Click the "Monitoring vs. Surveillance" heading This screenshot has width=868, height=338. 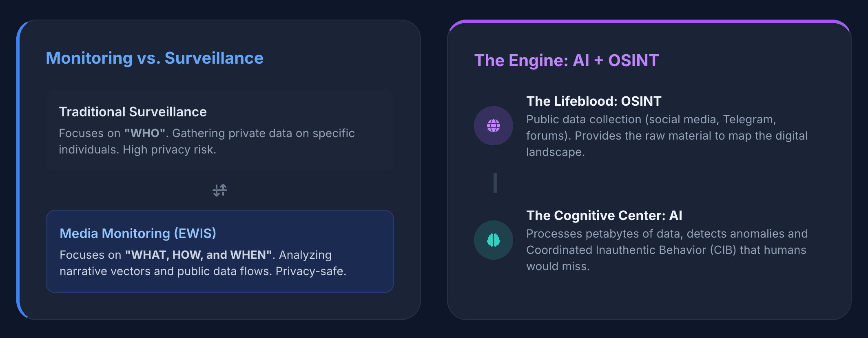[155, 58]
